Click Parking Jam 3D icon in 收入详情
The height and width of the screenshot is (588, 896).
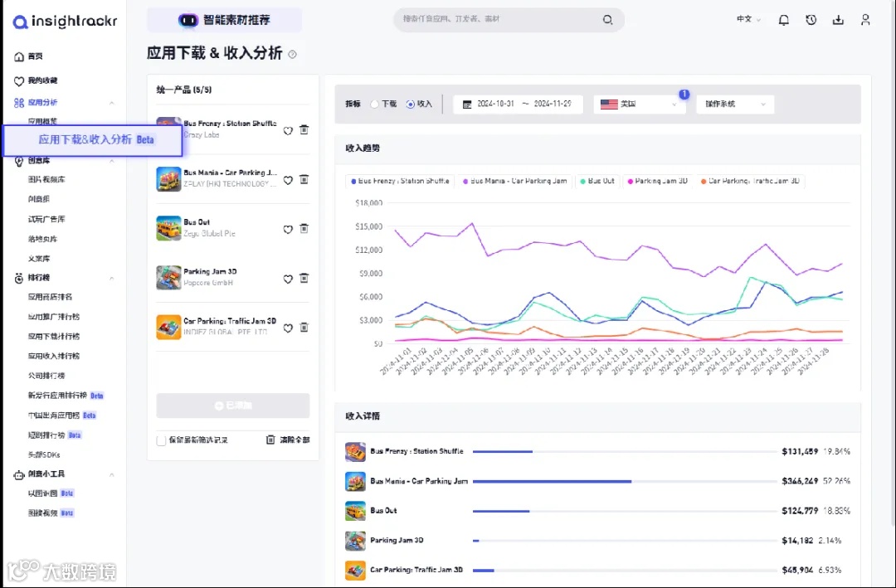(355, 541)
